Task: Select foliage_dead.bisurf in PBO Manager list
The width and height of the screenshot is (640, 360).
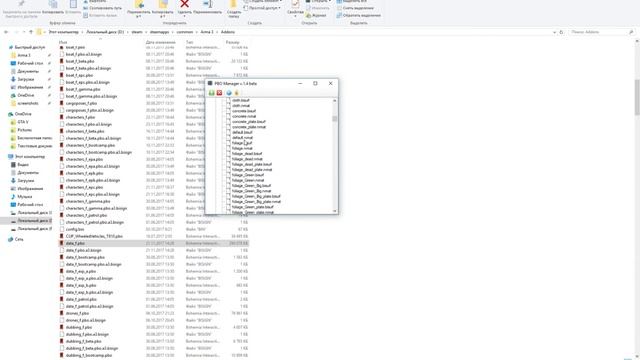Action: (247, 153)
